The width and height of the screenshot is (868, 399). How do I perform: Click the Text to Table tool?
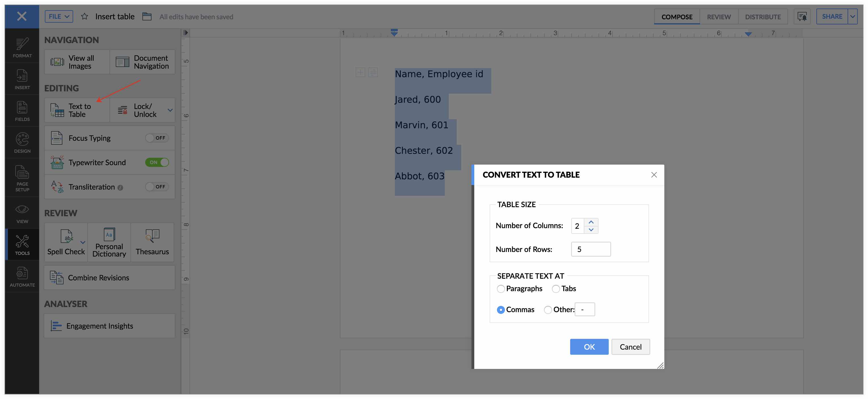click(77, 110)
